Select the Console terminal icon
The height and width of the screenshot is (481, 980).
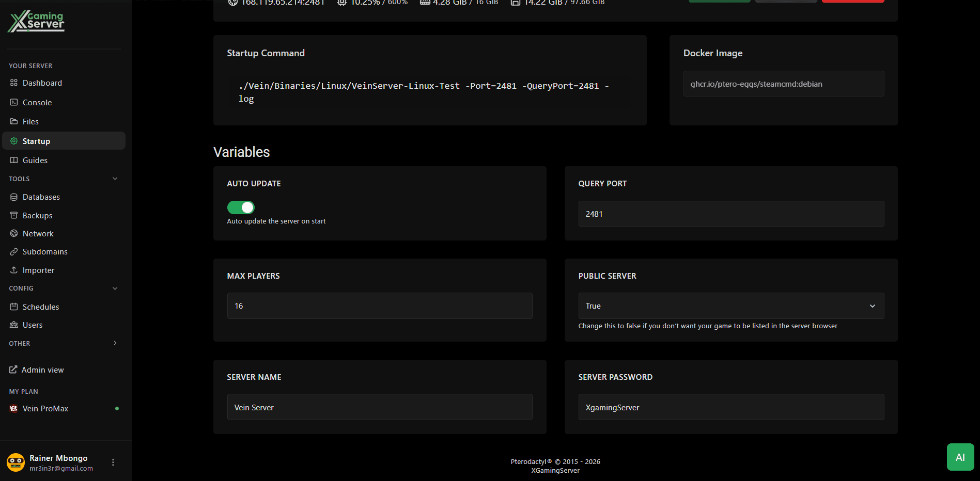click(x=14, y=102)
